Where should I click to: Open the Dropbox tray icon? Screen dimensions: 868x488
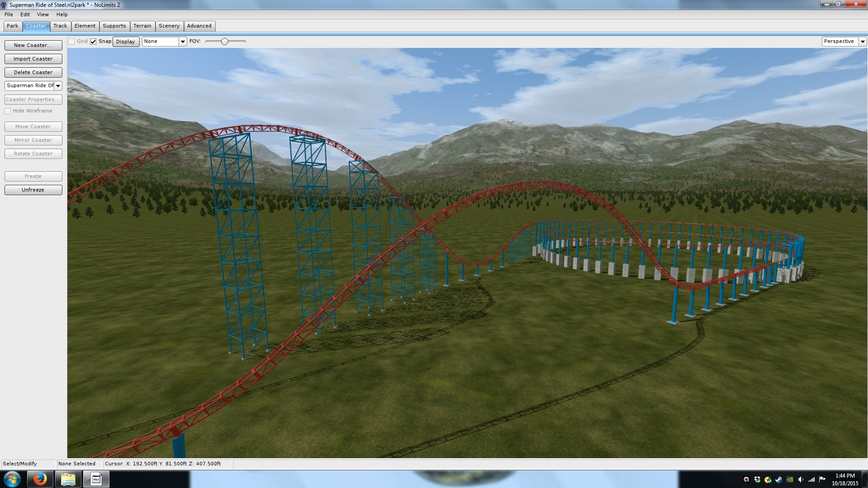point(757,479)
